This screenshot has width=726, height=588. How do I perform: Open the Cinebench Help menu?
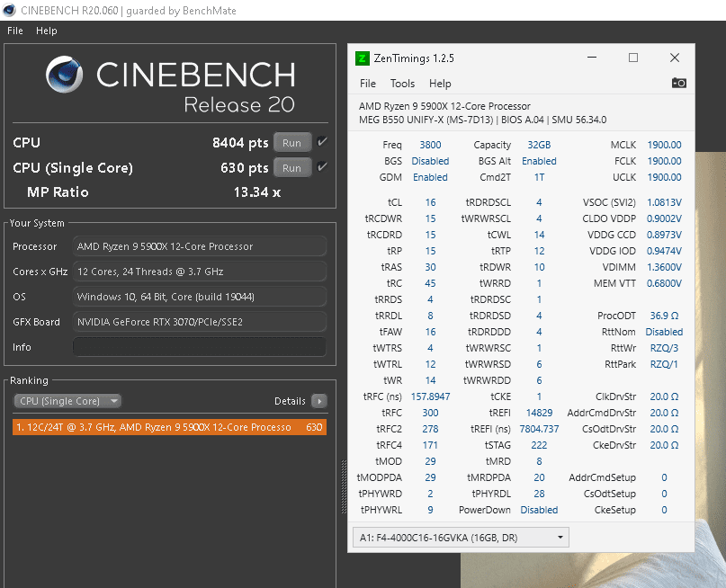[x=46, y=31]
